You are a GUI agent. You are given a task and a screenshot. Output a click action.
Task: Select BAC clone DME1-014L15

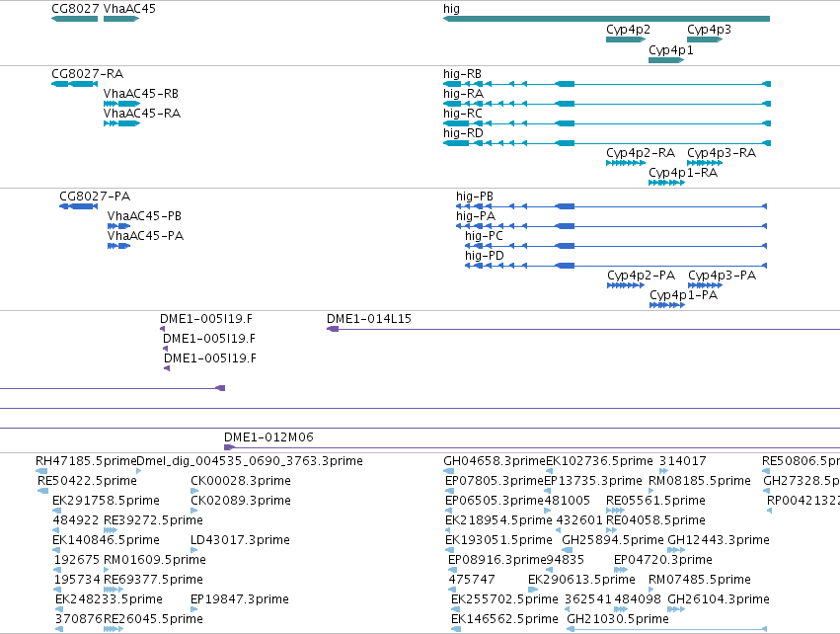pyautogui.click(x=583, y=329)
